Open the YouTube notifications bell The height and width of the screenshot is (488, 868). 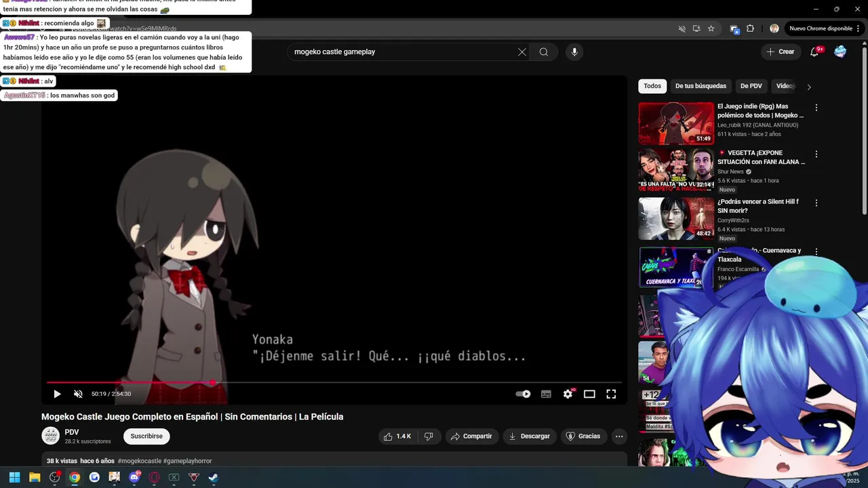814,52
